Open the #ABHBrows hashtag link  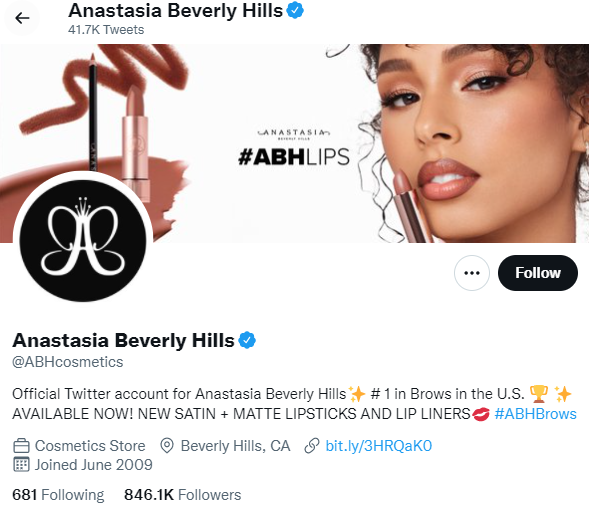pos(535,414)
